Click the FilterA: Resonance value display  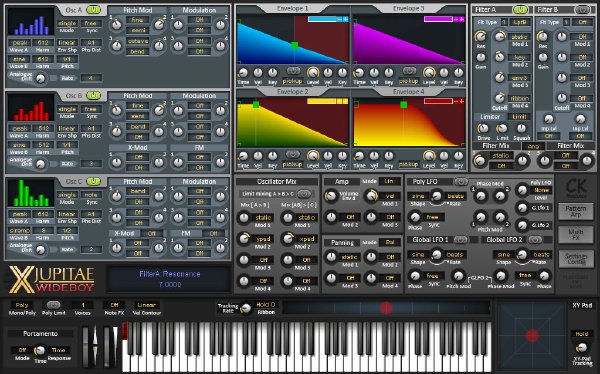[x=170, y=279]
